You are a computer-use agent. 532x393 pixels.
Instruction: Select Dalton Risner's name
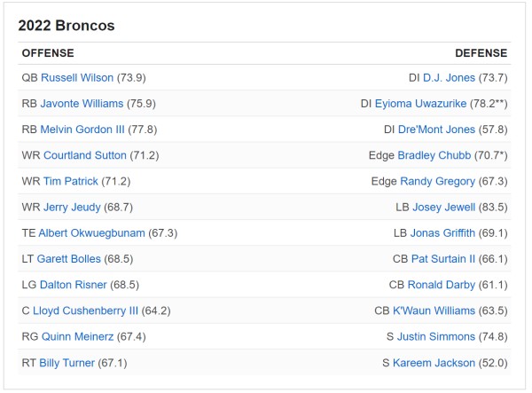(73, 285)
